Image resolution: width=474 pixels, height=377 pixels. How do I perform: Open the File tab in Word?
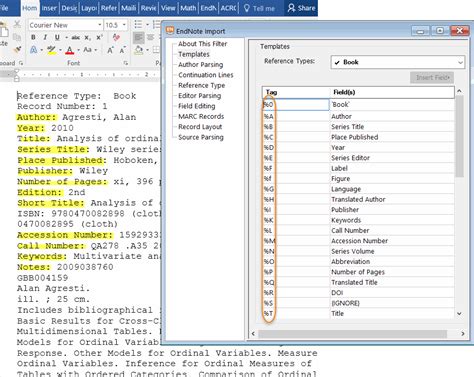click(4, 8)
